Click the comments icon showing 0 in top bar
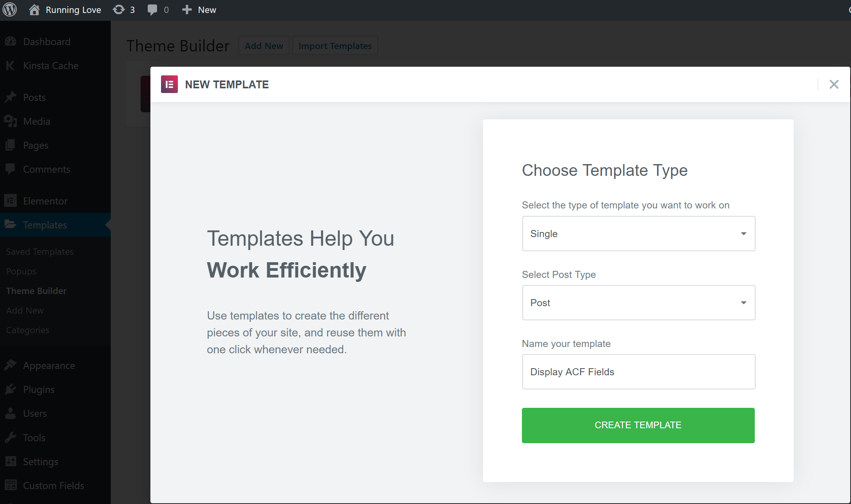The image size is (851, 504). click(155, 9)
